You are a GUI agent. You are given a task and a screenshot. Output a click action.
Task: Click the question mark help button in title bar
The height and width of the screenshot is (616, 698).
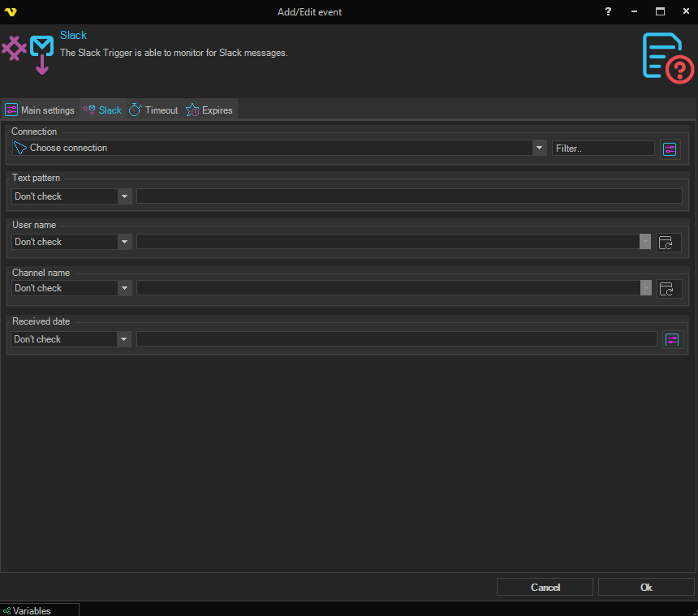pos(608,12)
